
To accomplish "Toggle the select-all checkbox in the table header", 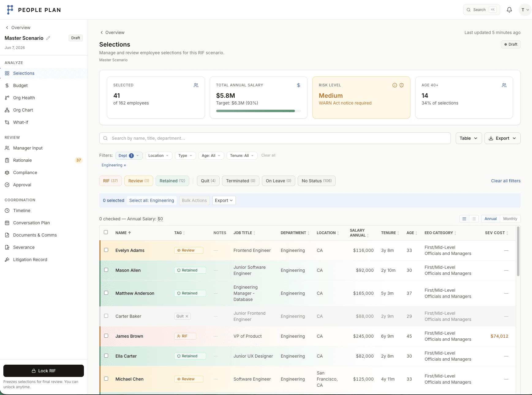I will pyautogui.click(x=106, y=232).
